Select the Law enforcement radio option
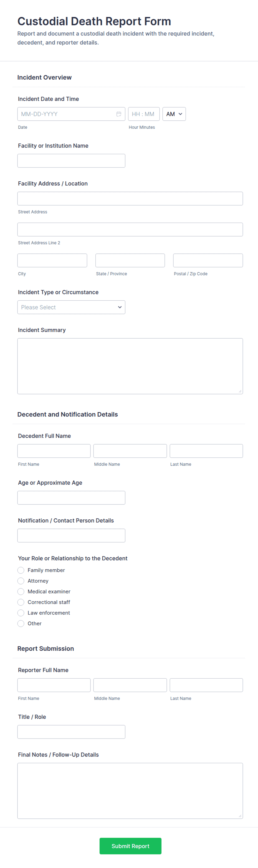Screen dimensions: 258x868 pyautogui.click(x=21, y=613)
